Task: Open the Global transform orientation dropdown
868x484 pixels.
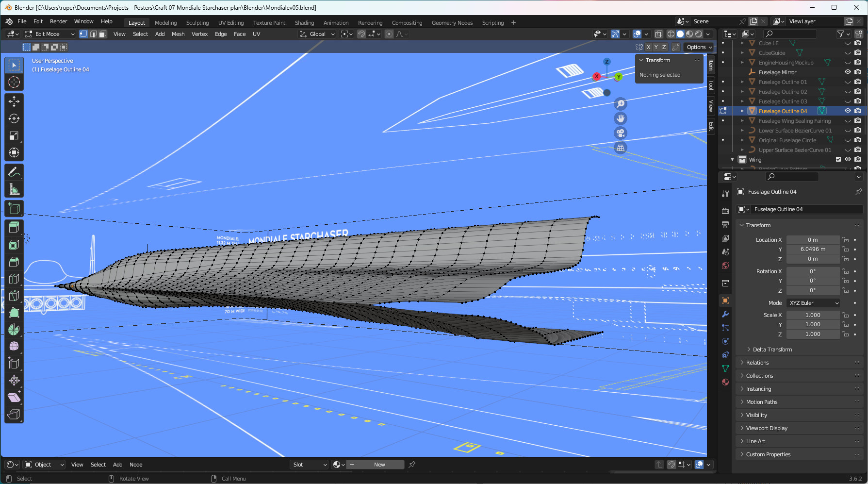Action: coord(317,34)
